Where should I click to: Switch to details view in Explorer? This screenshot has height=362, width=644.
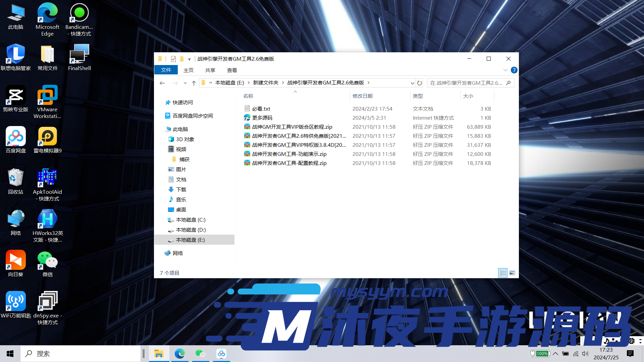tap(503, 273)
